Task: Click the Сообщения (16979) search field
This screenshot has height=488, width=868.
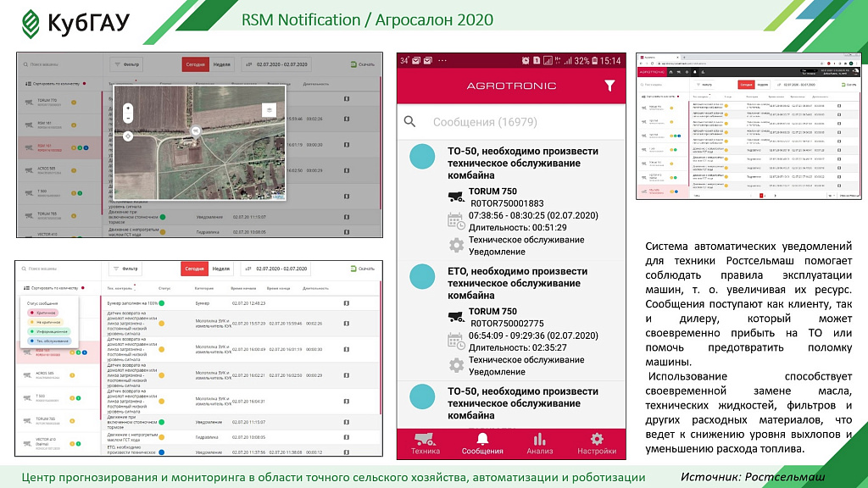Action: (x=511, y=122)
